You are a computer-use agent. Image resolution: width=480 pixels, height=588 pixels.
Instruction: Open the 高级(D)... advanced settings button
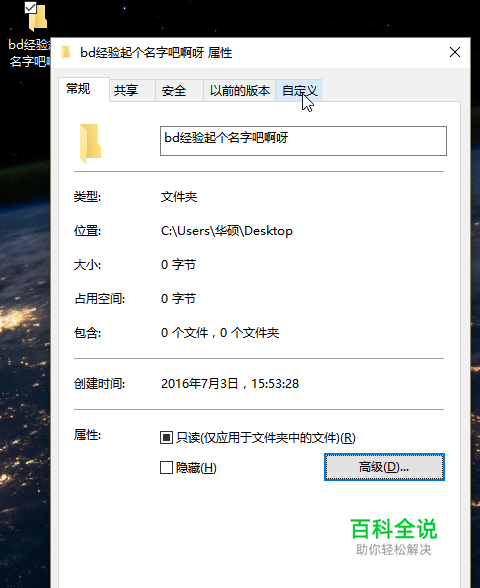384,467
